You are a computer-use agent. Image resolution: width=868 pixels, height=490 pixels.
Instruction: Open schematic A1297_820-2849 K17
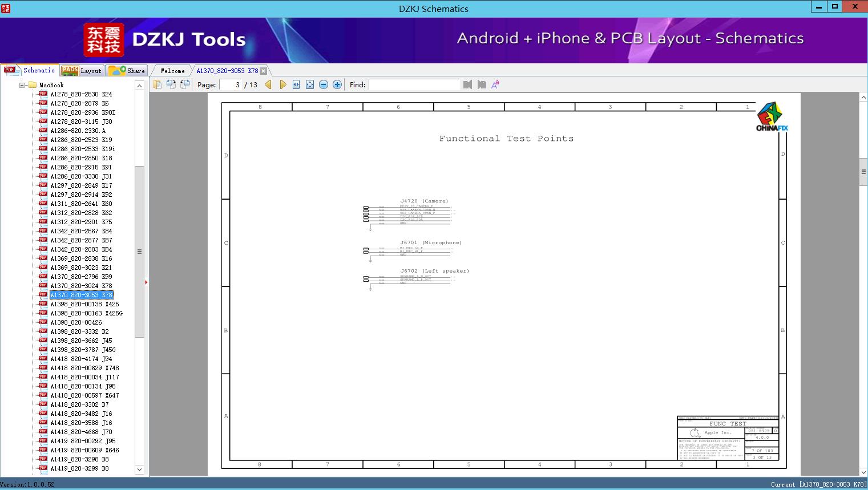coord(81,185)
